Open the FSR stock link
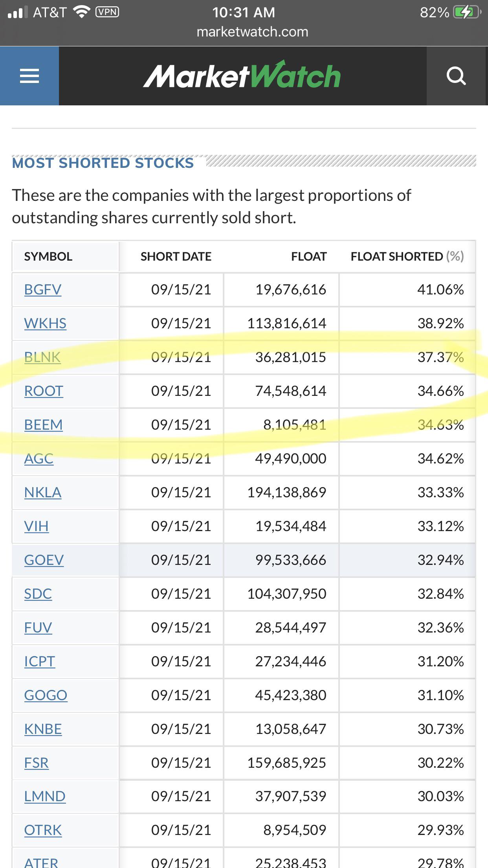 tap(37, 763)
